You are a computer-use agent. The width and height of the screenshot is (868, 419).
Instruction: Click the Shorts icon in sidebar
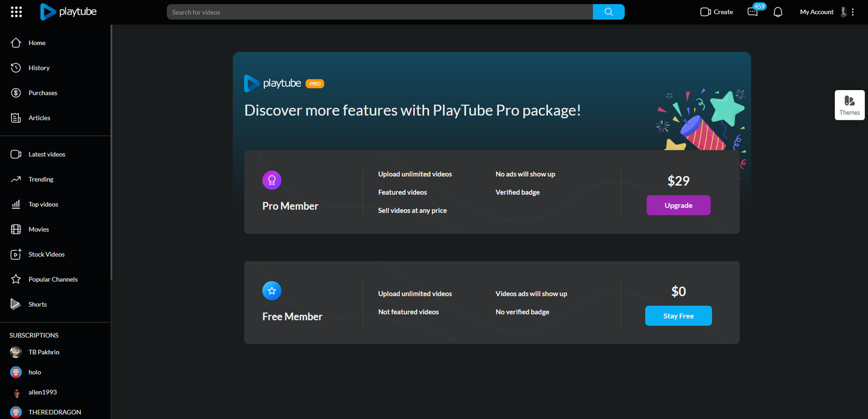click(16, 304)
